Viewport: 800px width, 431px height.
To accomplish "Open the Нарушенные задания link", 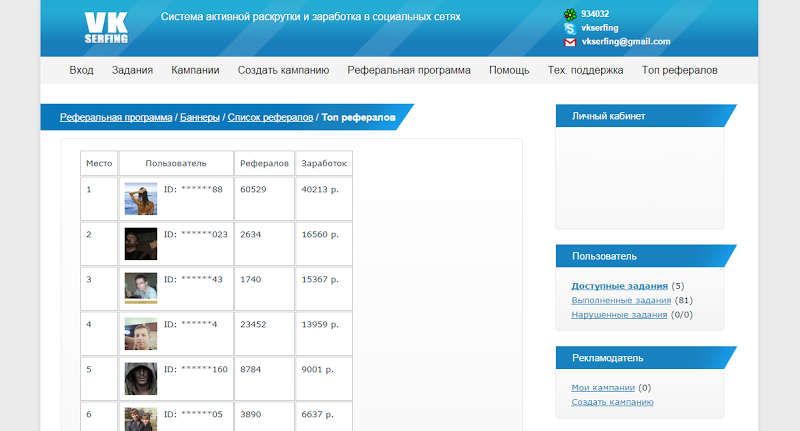I will (x=619, y=315).
